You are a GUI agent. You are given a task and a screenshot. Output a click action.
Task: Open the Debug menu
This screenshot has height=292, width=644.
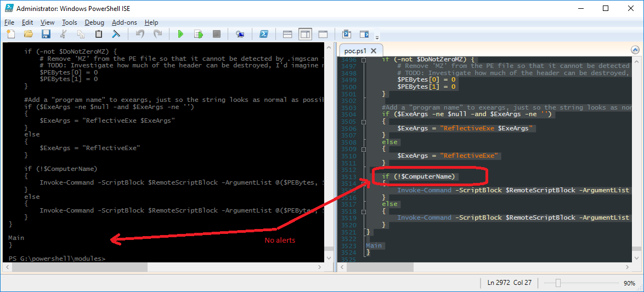(94, 22)
